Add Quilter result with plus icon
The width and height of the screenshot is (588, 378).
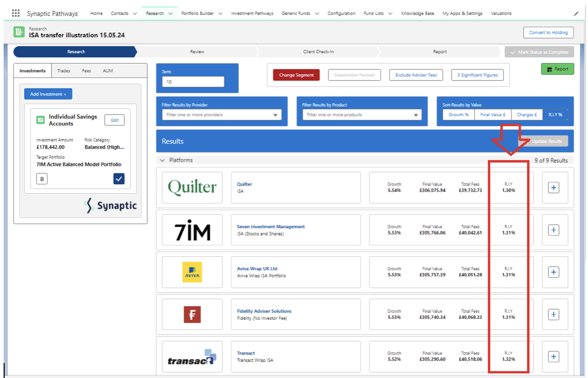(x=553, y=187)
